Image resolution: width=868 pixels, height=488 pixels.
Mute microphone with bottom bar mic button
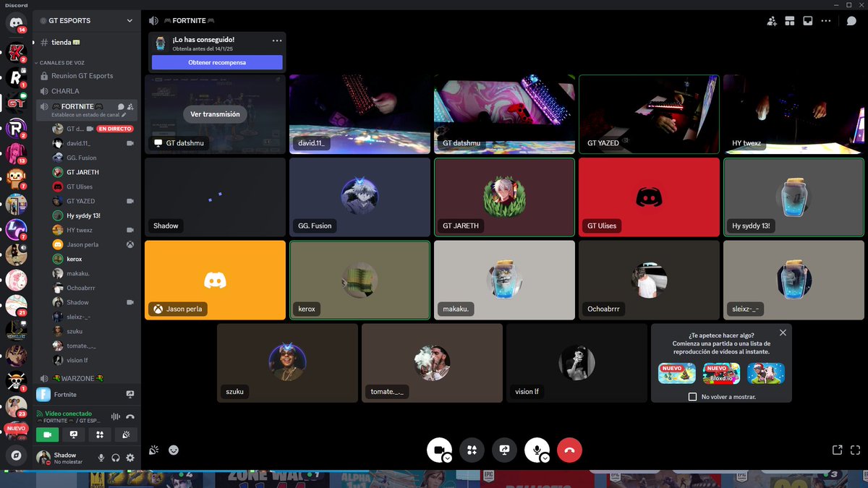tap(537, 450)
